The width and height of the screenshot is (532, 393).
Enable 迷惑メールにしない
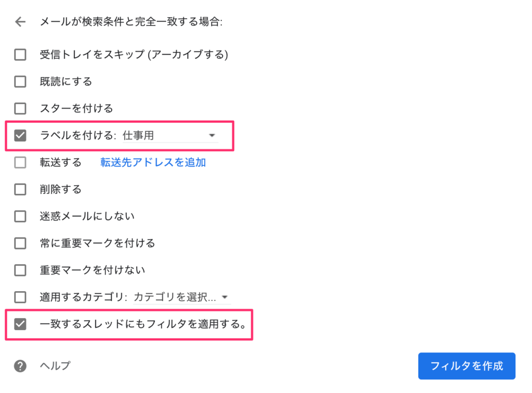[20, 216]
